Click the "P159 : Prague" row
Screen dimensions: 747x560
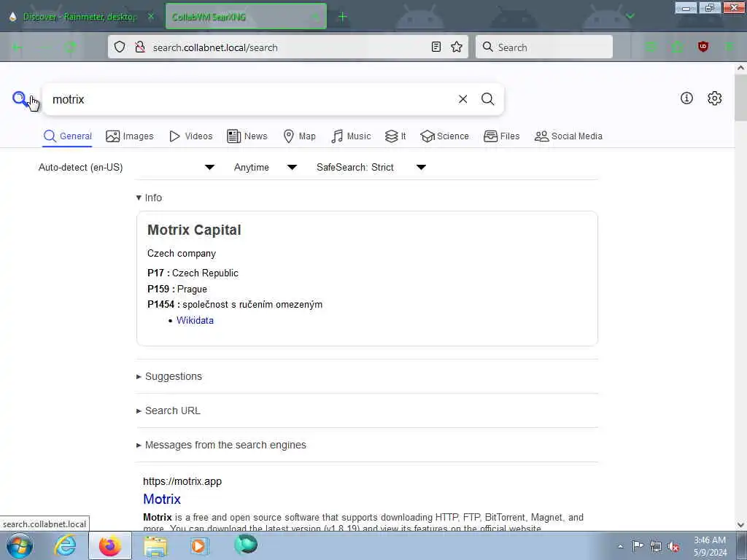[x=177, y=289]
